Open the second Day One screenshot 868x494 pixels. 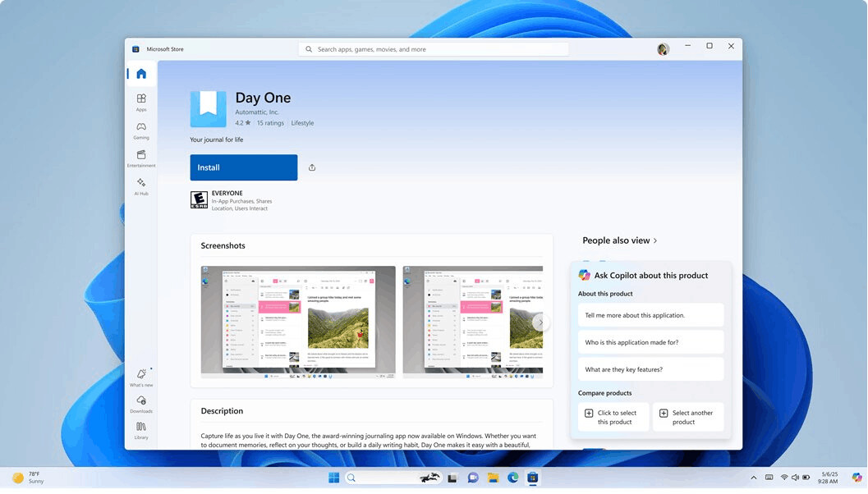point(473,322)
